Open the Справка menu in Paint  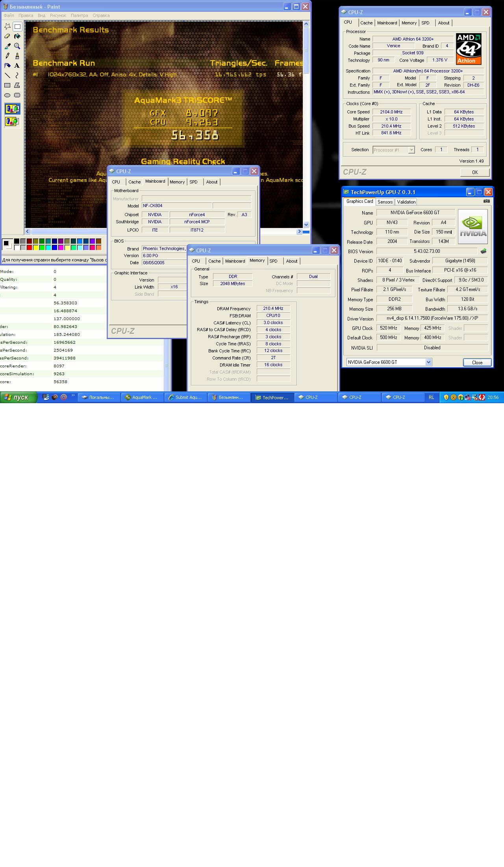pyautogui.click(x=101, y=15)
